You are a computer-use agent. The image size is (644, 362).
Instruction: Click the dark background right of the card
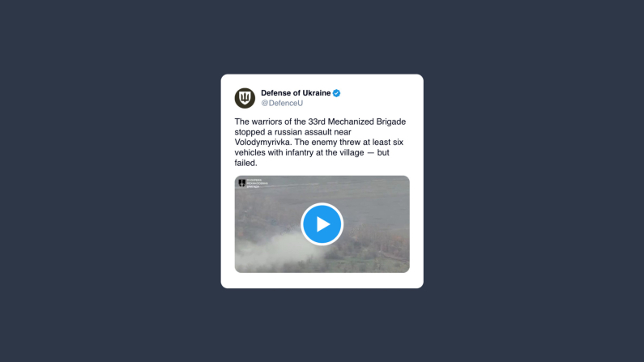(534, 181)
